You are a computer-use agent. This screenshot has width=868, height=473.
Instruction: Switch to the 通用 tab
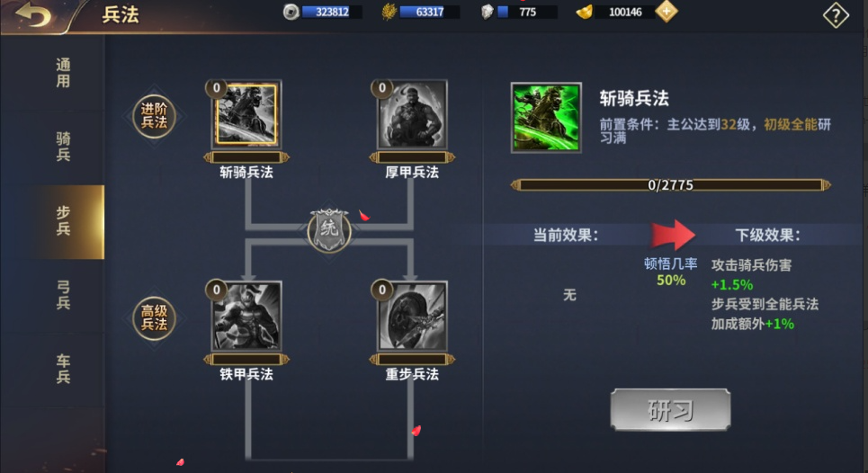tap(63, 73)
